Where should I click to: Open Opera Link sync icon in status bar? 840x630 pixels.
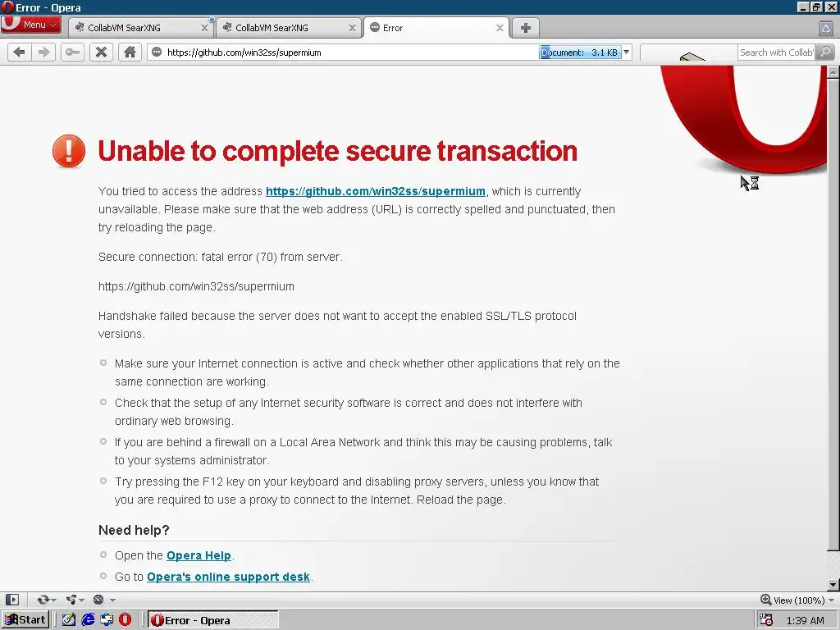46,600
